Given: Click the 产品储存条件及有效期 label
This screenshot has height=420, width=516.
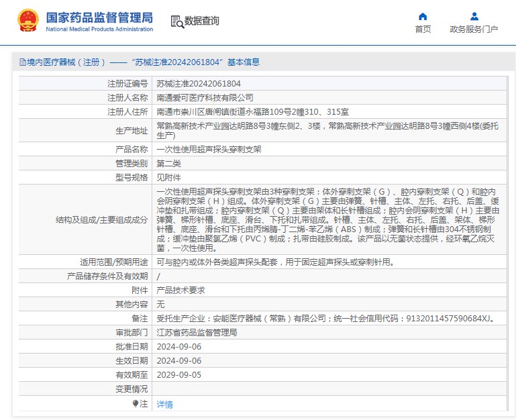Looking at the screenshot, I should click(107, 276).
